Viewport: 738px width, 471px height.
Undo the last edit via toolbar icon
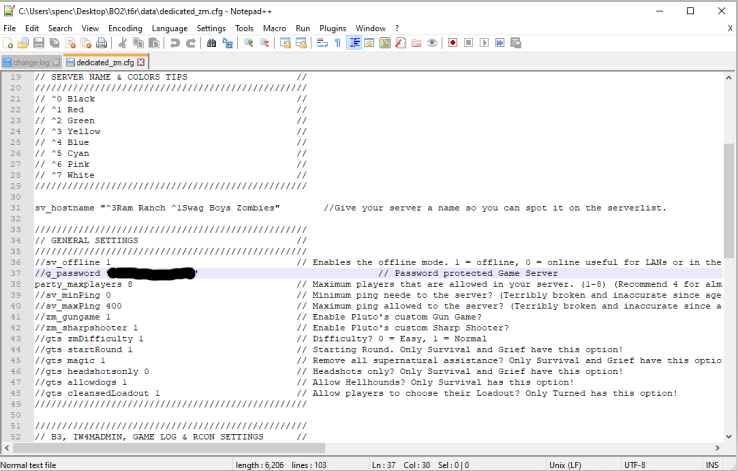tap(175, 43)
